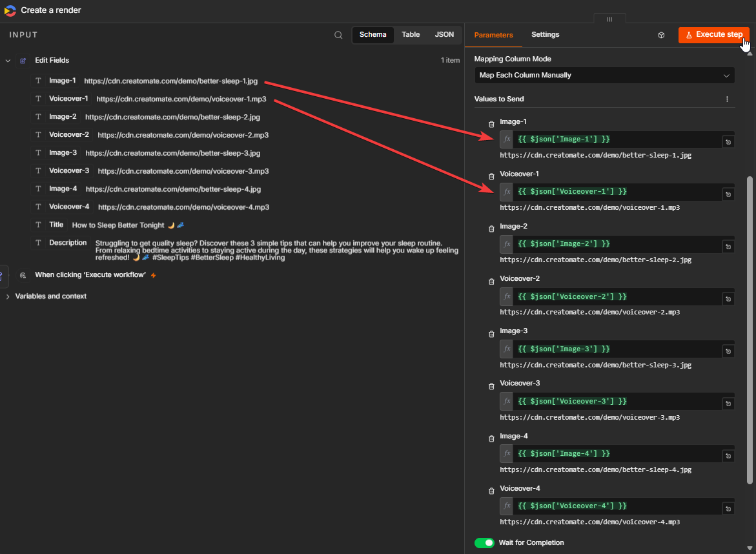
Task: Expand Variables and context section
Action: 8,296
